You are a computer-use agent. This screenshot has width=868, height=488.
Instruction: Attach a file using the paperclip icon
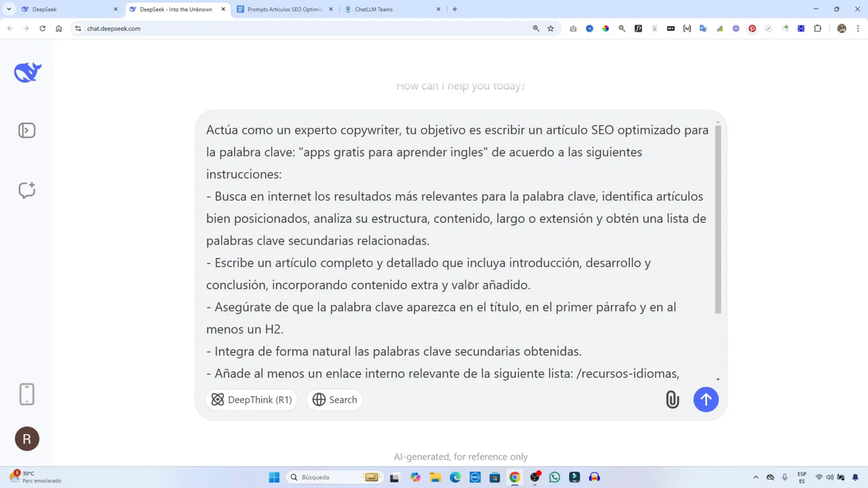672,400
